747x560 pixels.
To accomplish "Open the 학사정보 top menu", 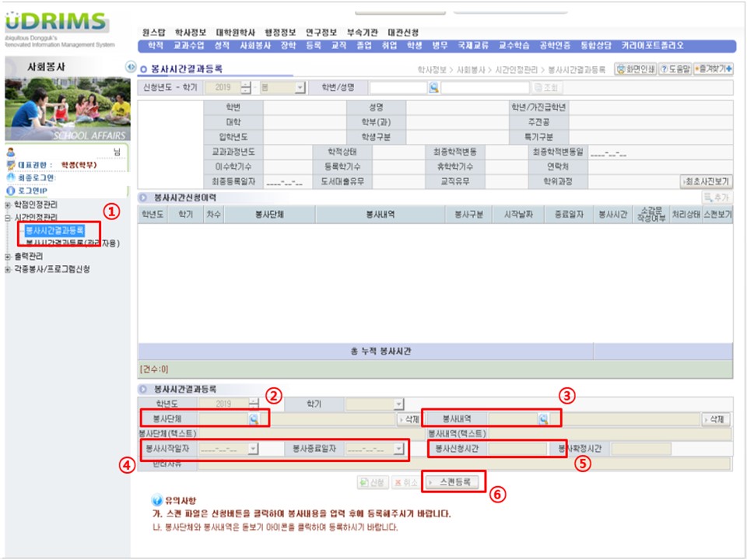I will click(191, 33).
